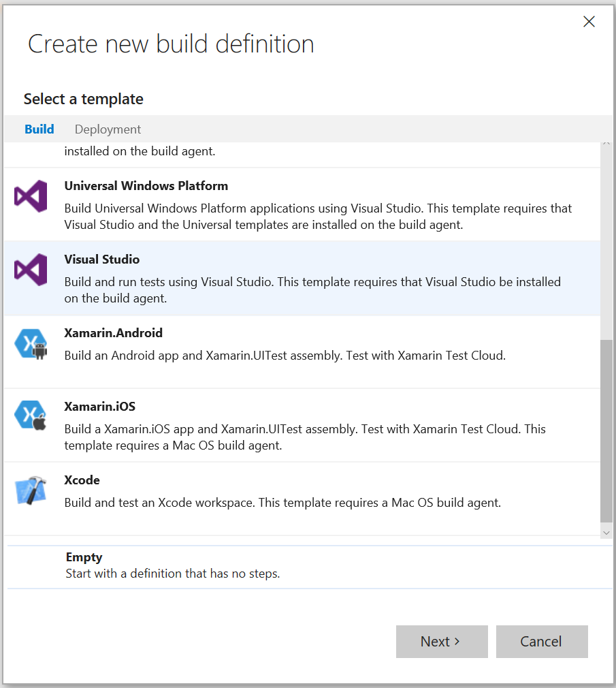Screen dimensions: 616x688
Task: Click the template list scrollbar thumb
Action: 606,431
